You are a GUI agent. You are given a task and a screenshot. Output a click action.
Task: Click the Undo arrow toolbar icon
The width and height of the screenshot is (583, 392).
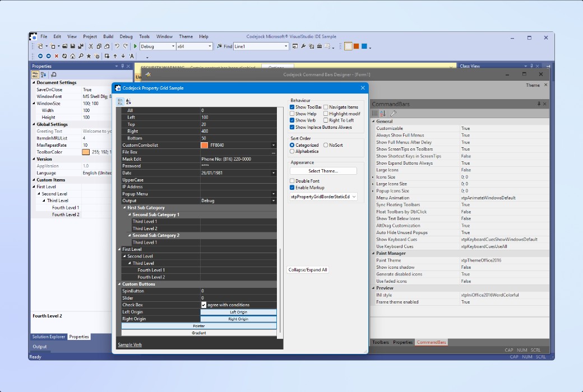tap(117, 46)
